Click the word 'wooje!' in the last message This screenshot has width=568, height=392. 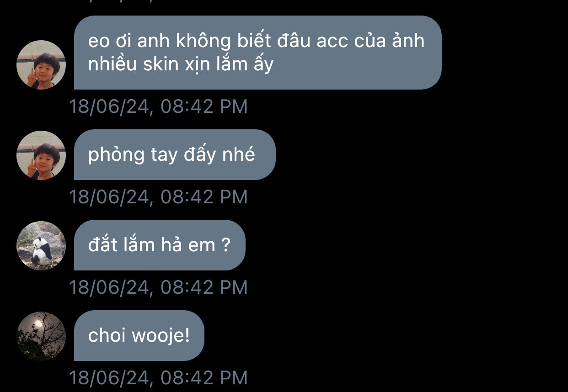[x=161, y=336]
